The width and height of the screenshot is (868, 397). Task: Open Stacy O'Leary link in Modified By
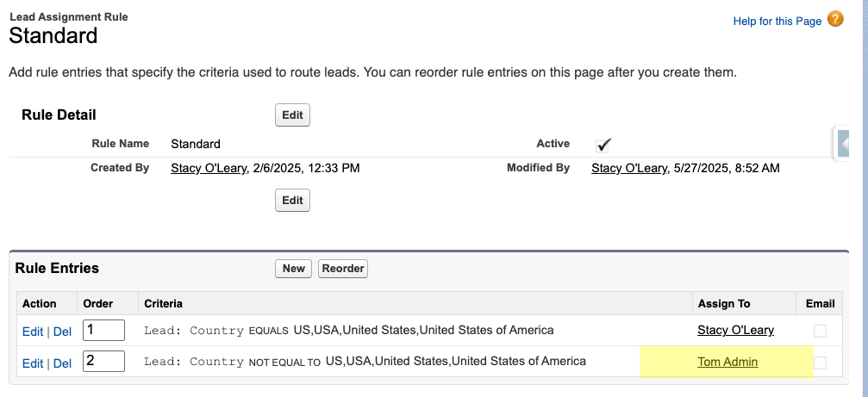629,168
